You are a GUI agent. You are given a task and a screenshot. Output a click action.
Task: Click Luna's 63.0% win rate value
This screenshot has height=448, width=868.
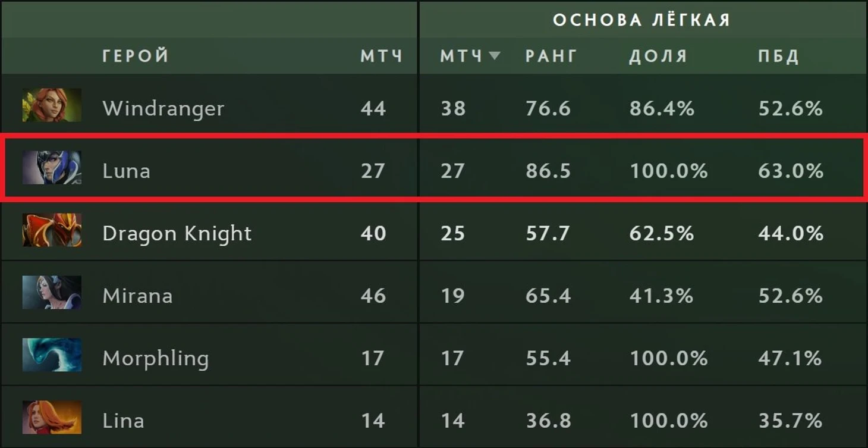[790, 171]
